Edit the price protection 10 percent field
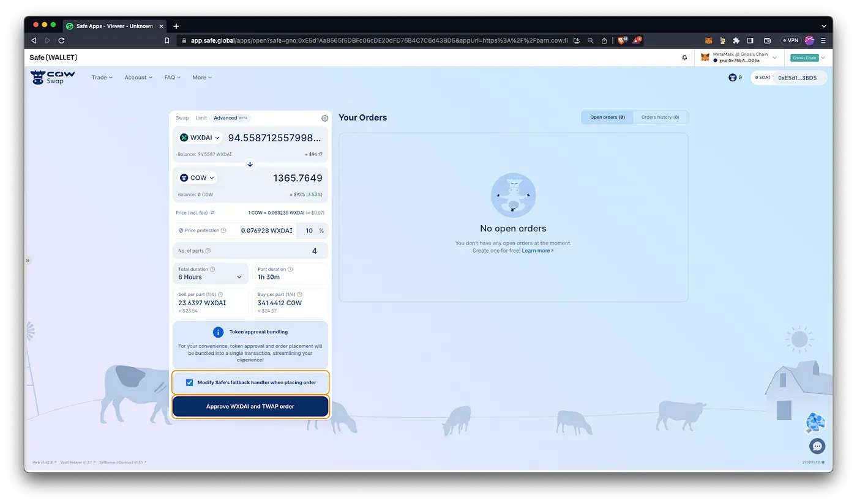Viewport: 857px width, 504px height. [309, 231]
